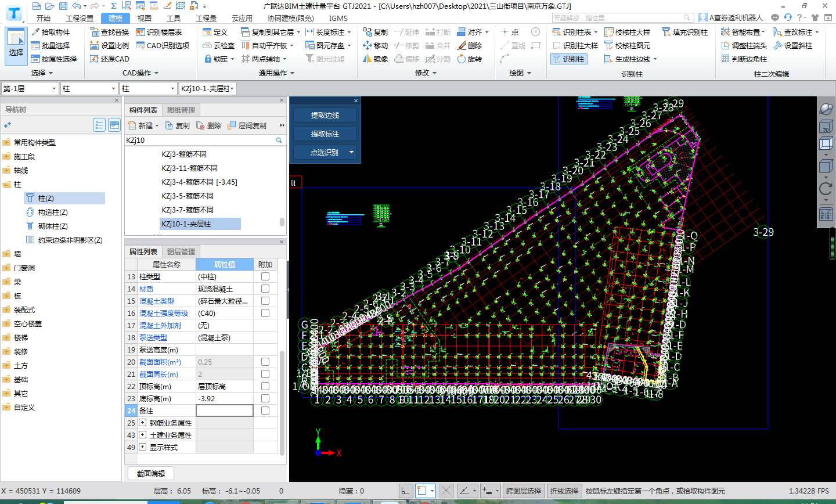Select the 拾取构件 tool
The height and width of the screenshot is (504, 836).
(x=51, y=32)
